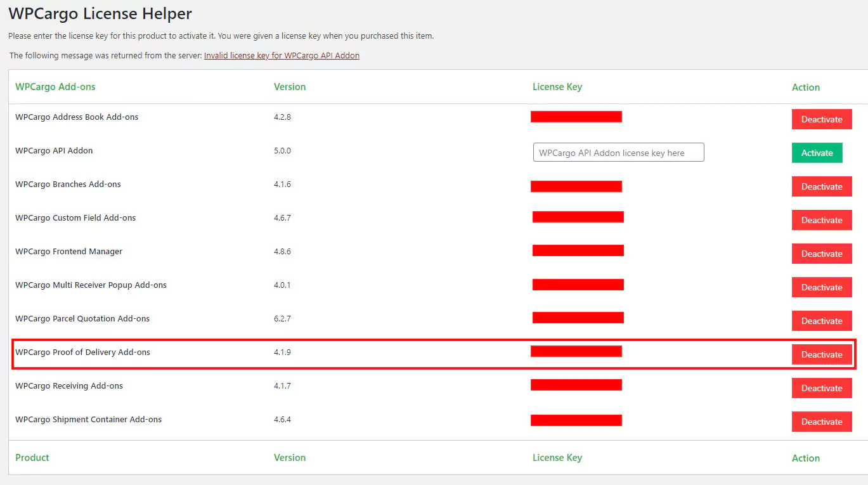Deactivate WPCargo Branches Add-ons license

click(x=821, y=186)
